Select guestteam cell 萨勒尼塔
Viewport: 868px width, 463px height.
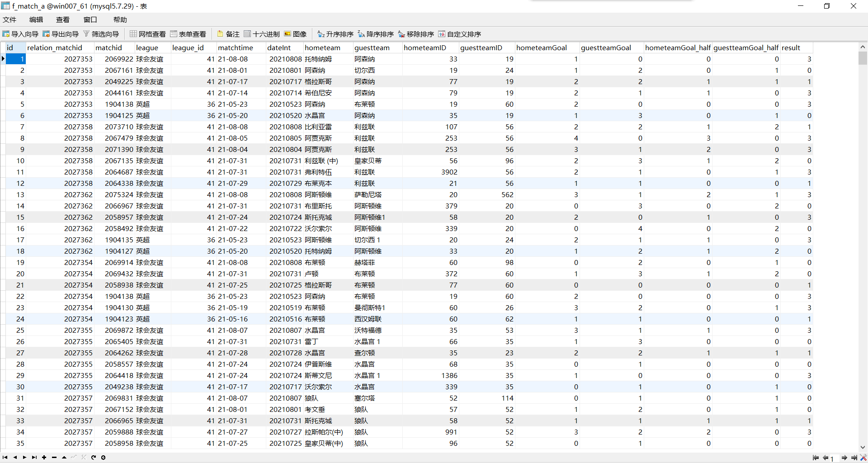tap(378, 194)
